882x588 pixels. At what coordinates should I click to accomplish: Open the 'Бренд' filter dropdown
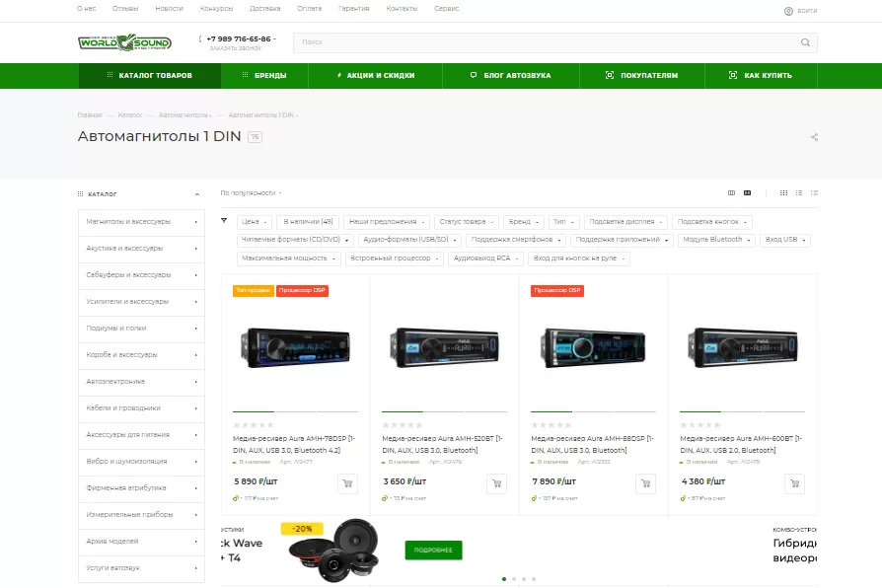point(524,222)
